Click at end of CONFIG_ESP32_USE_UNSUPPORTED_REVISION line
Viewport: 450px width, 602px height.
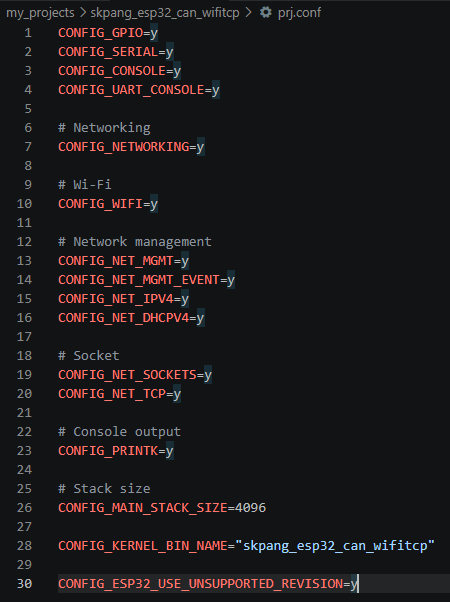tap(357, 584)
